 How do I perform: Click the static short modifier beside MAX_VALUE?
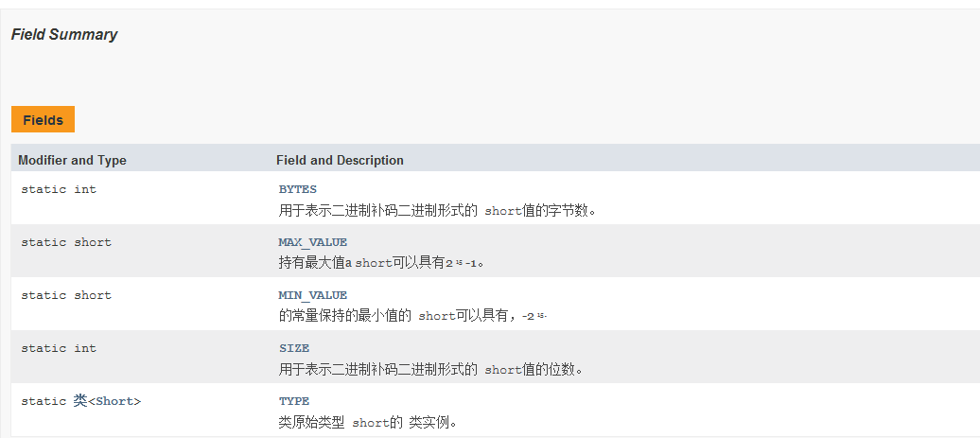point(66,242)
